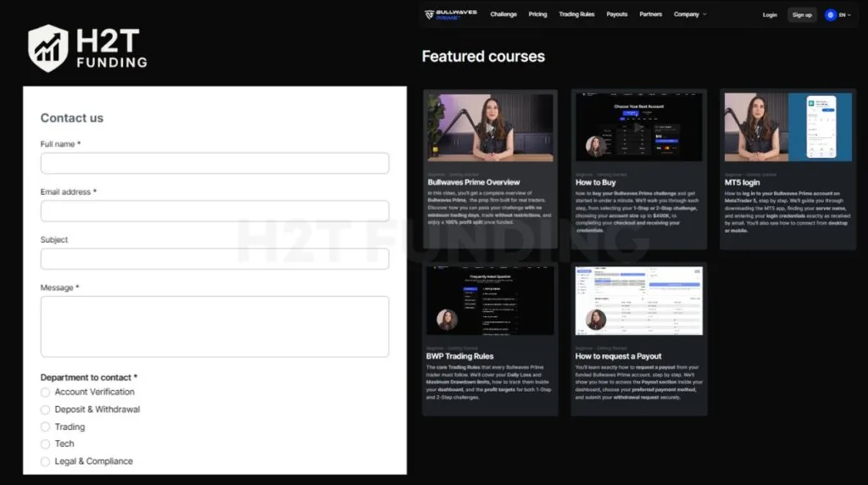Open the Bullwaves Prime logo link
Image resolution: width=868 pixels, height=485 pixels.
pos(451,14)
